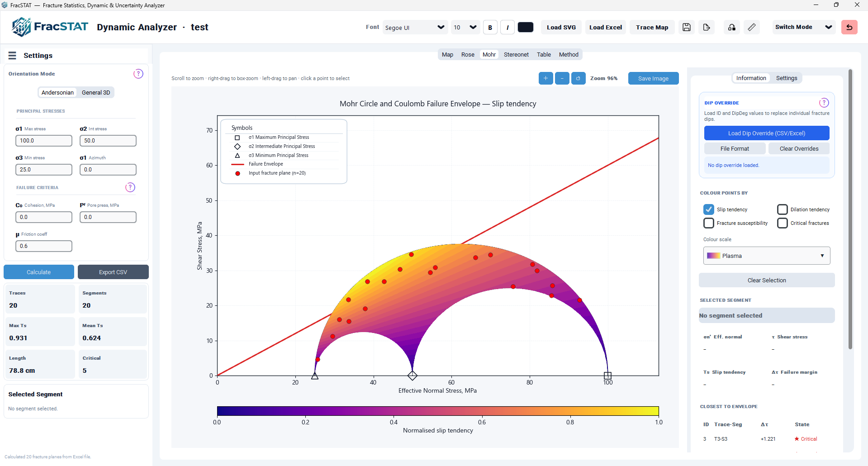Open the Map tab
Viewport: 868px width, 466px height.
(447, 55)
